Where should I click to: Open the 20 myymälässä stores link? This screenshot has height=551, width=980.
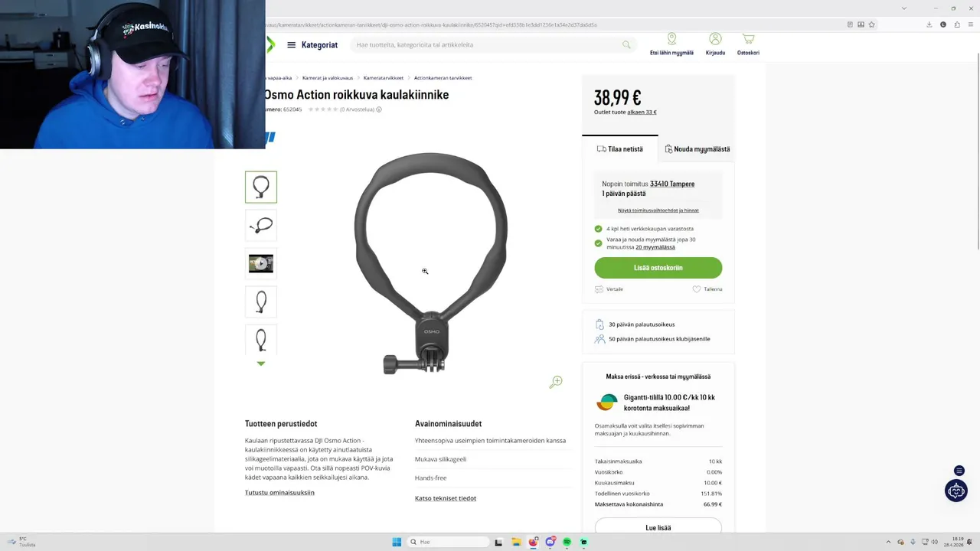point(655,247)
